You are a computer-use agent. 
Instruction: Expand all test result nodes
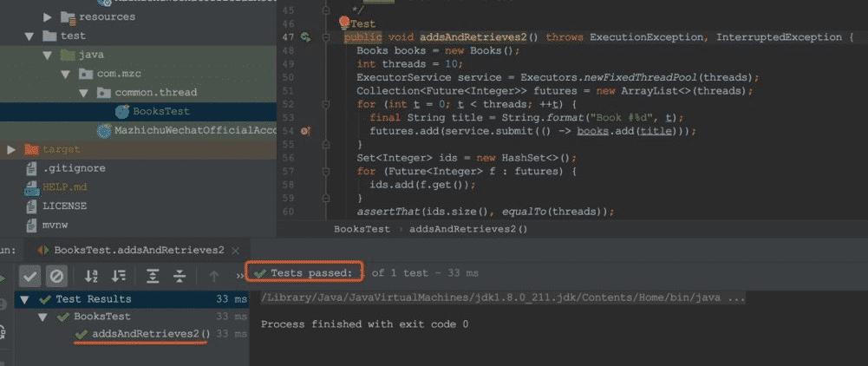coord(153,276)
